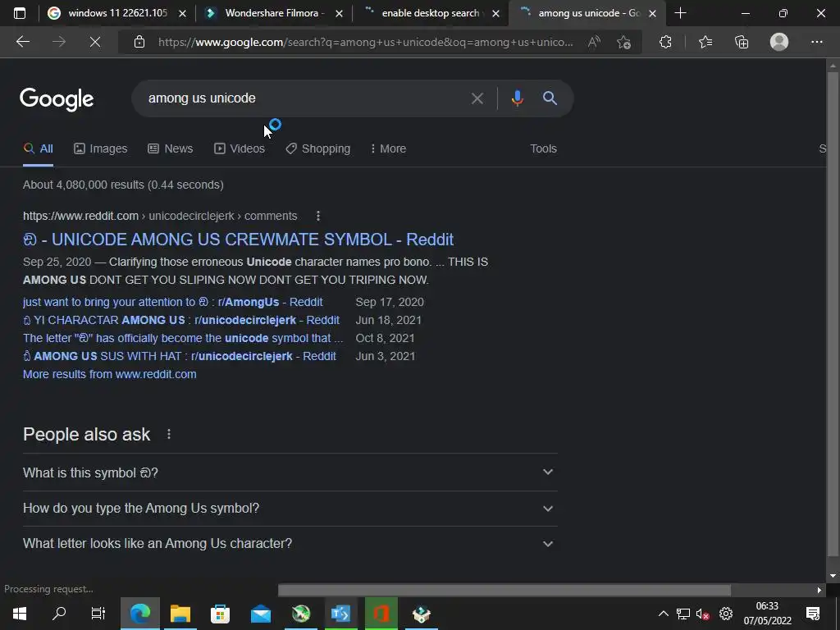Focus the browser address bar URL

click(x=365, y=42)
